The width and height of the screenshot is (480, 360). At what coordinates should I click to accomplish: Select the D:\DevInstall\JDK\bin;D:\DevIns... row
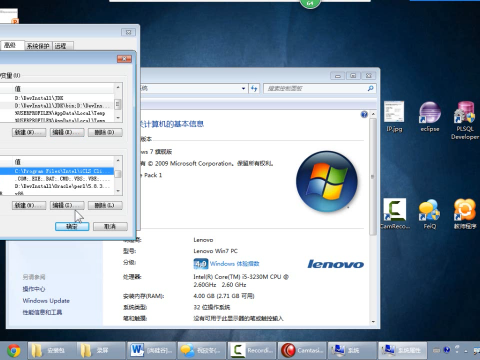(x=57, y=106)
